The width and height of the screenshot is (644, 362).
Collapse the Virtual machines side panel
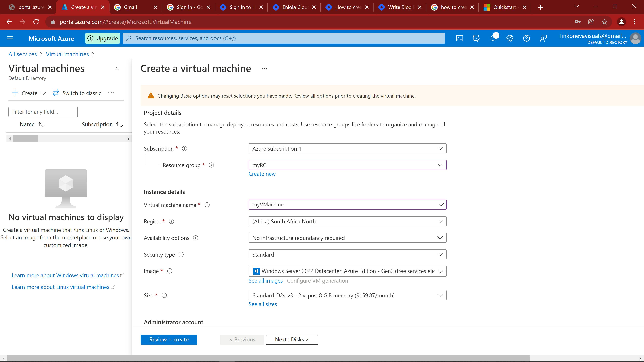click(x=117, y=68)
